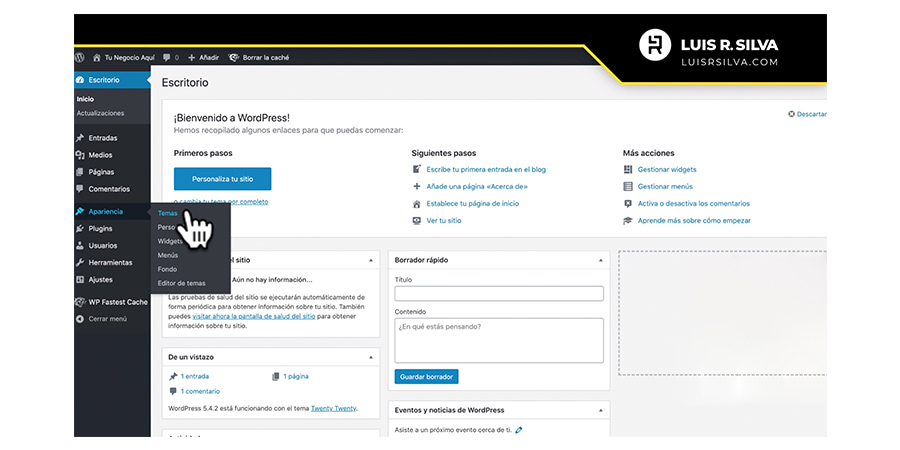
Task: Open the 1 comentario link
Action: pyautogui.click(x=200, y=391)
